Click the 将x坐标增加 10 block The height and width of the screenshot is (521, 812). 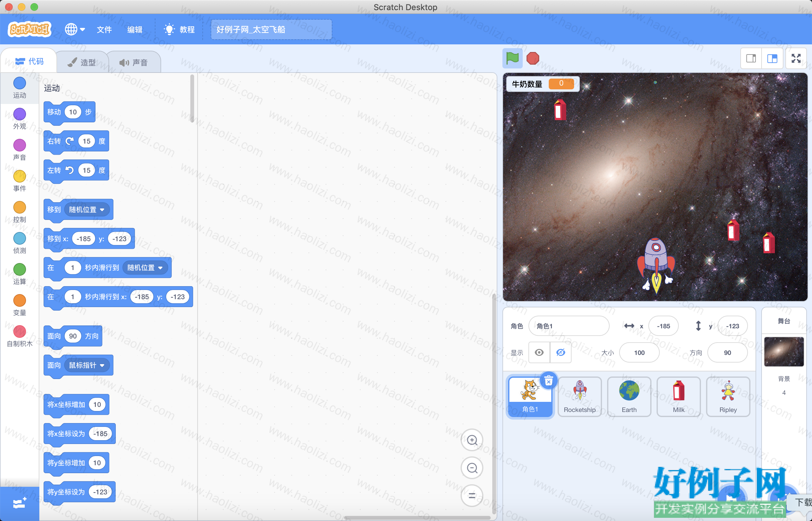point(76,405)
